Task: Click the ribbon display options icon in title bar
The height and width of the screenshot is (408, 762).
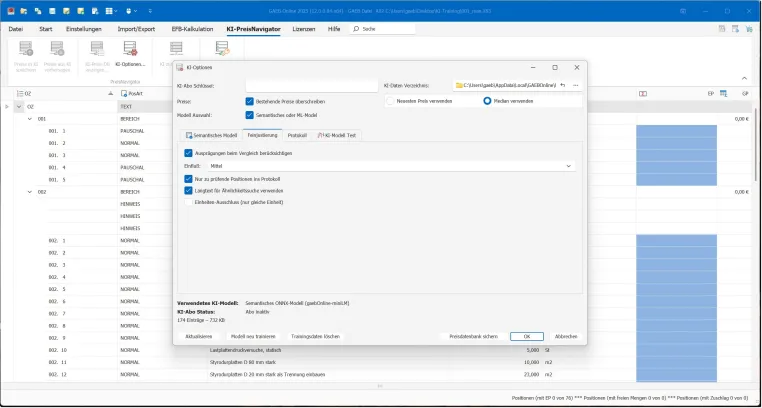Action: [683, 11]
